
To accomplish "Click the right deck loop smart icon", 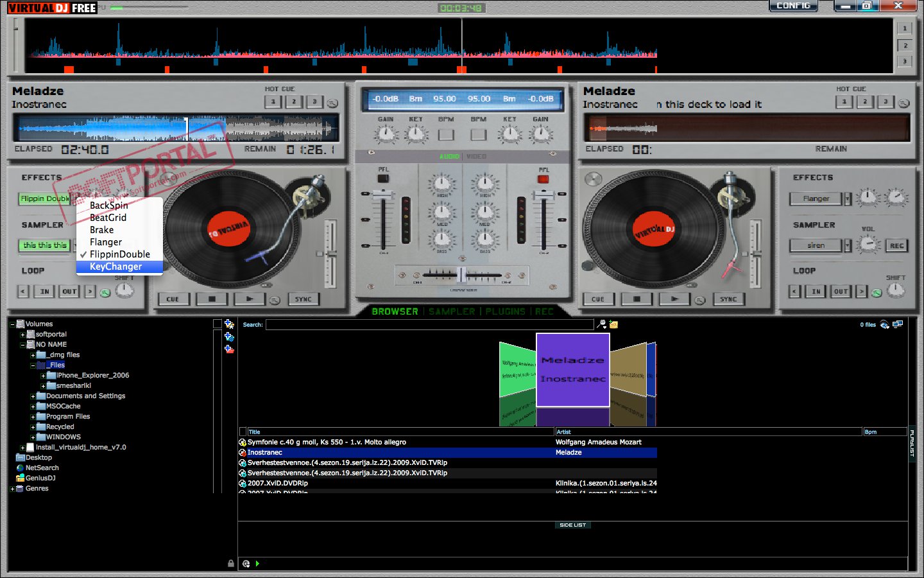I will (x=877, y=292).
